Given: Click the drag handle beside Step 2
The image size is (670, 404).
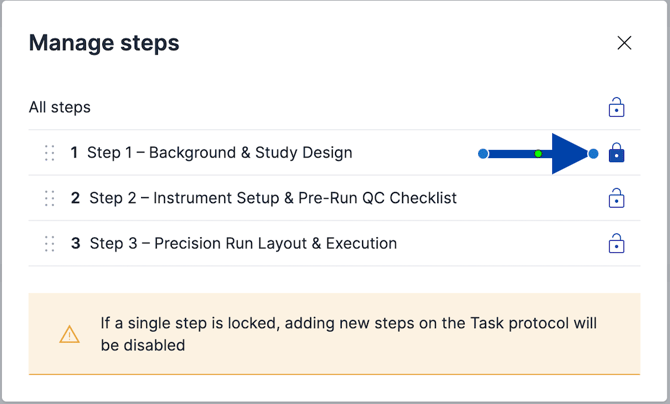Looking at the screenshot, I should [50, 198].
